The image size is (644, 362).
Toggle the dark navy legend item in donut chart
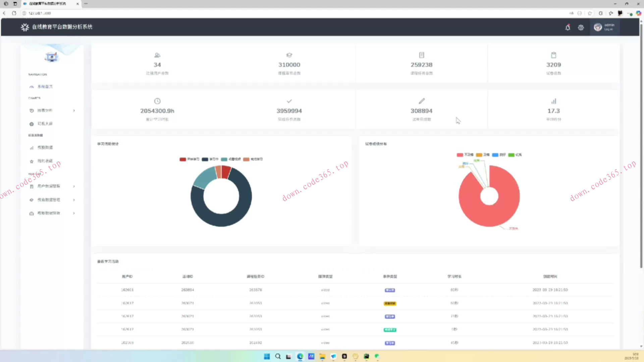pos(205,159)
